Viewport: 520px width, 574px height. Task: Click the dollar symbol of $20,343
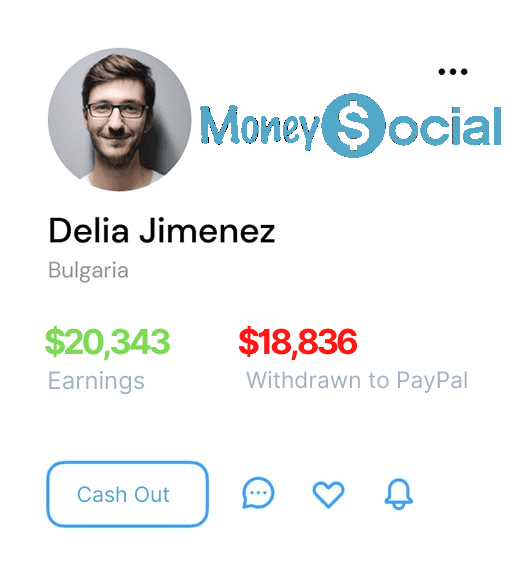[x=55, y=342]
